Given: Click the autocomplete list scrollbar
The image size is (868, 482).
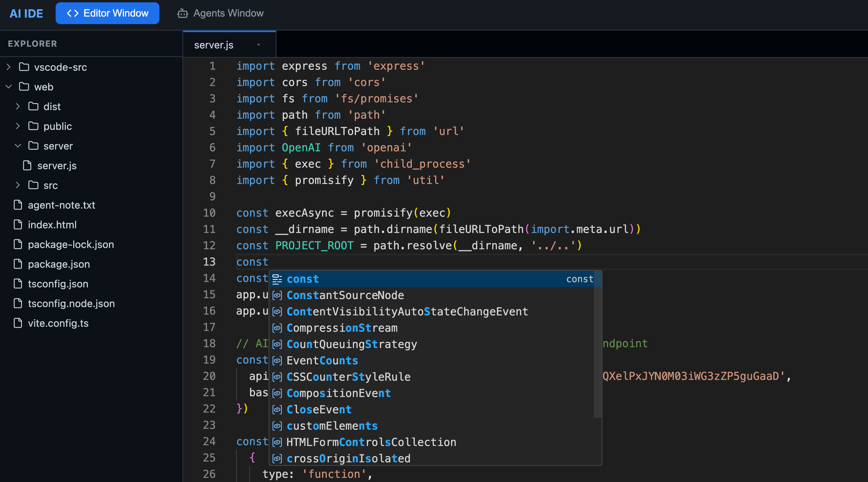Looking at the screenshot, I should 597,344.
